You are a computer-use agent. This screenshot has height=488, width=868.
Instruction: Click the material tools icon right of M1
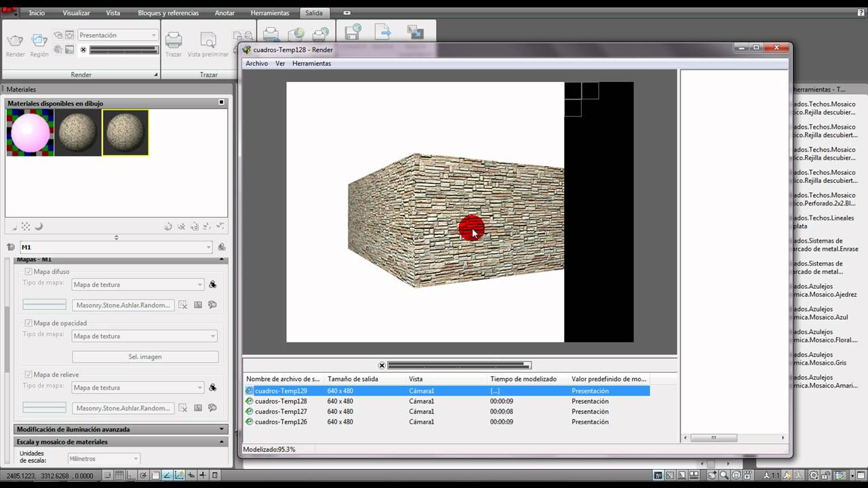[222, 247]
